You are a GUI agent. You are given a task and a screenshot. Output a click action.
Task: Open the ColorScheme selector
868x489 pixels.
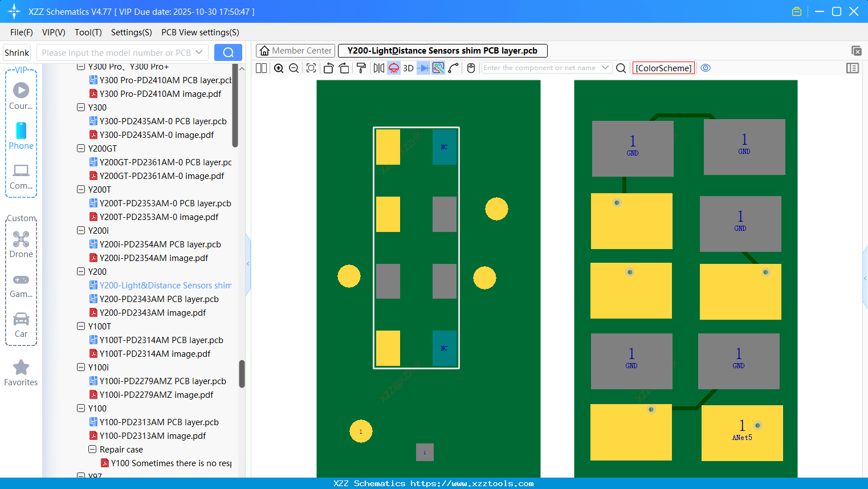click(663, 68)
